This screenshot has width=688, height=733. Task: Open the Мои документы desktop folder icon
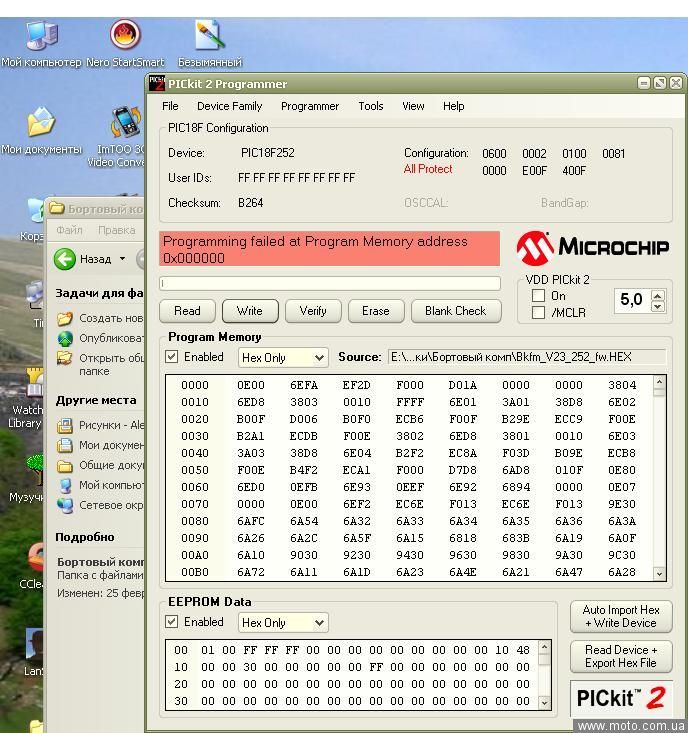pyautogui.click(x=41, y=121)
